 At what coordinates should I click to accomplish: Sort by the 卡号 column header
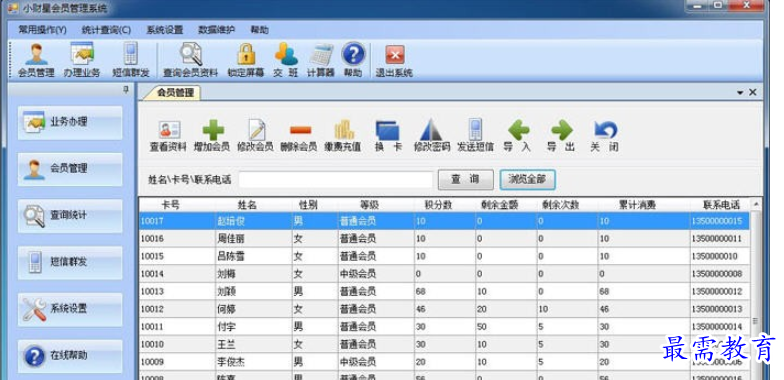point(170,204)
